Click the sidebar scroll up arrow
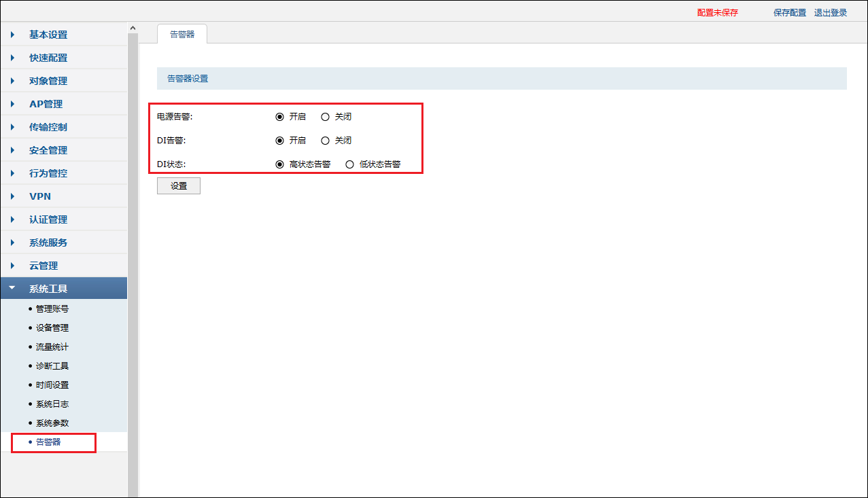The height and width of the screenshot is (498, 868). tap(133, 28)
